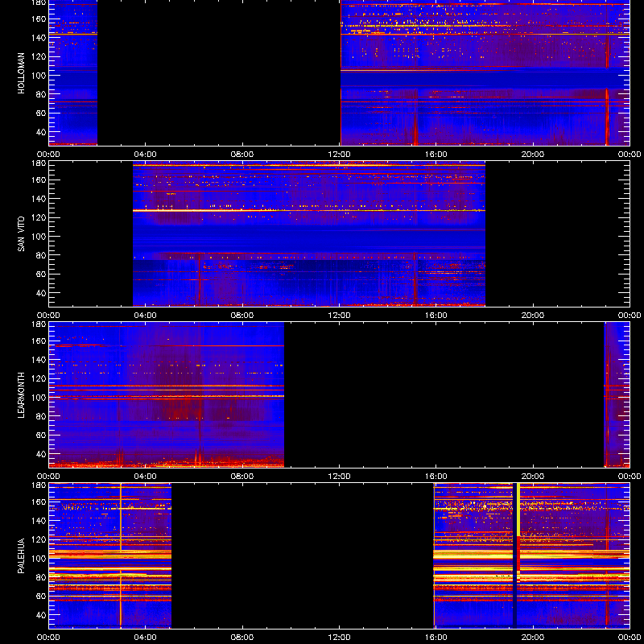Screen dimensions: 644x644
Task: Choose the 04:00 time label under Palehua plot
Action: point(146,638)
